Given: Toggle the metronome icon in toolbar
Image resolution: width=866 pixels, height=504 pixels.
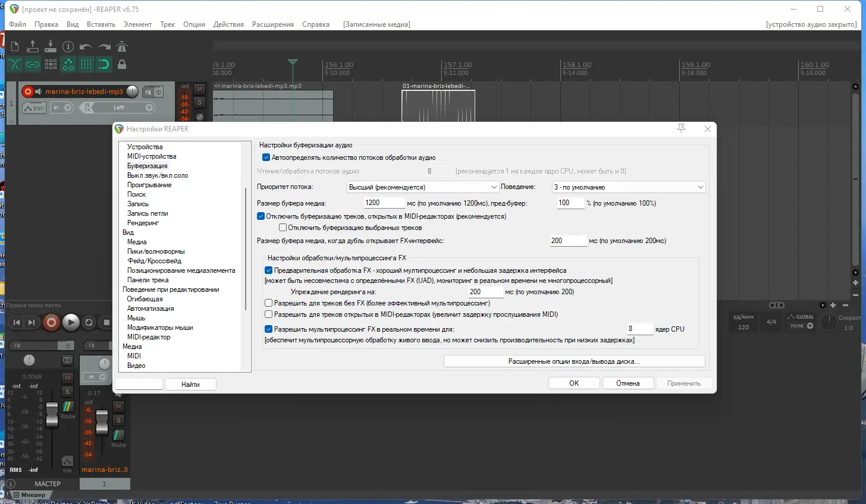Looking at the screenshot, I should [x=122, y=46].
